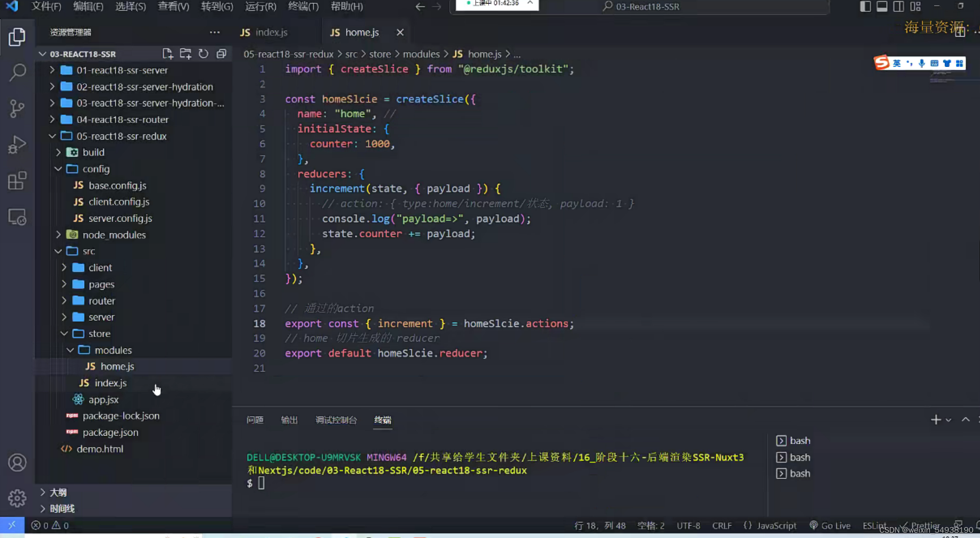Close the home.js editor tab
980x538 pixels.
[400, 32]
